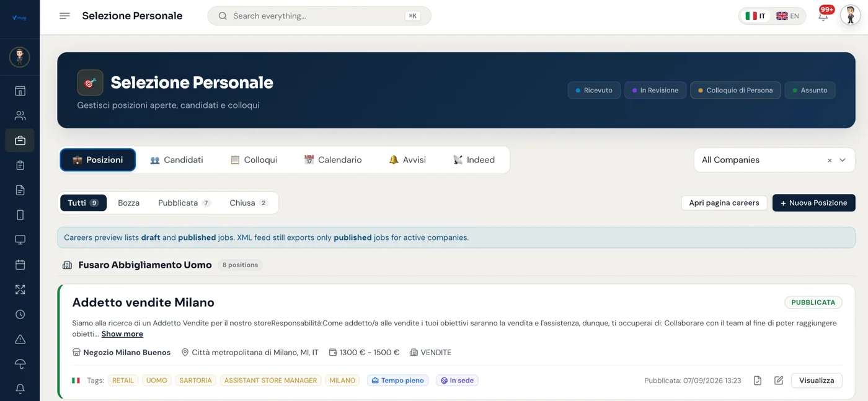Switch to the Colloqui tab
Viewport: 868px width, 401px height.
click(x=254, y=160)
